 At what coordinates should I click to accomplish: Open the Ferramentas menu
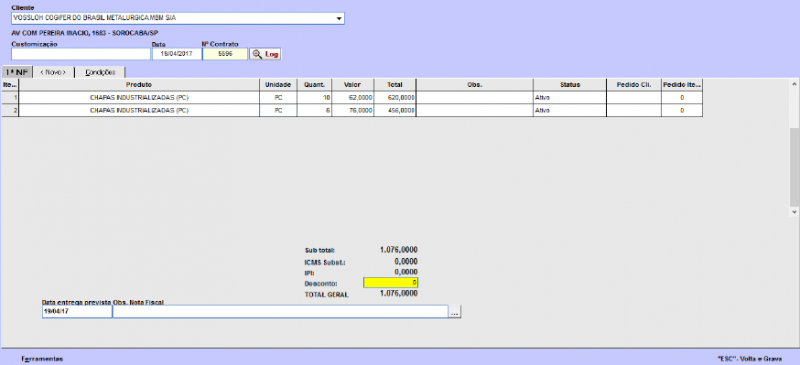[x=42, y=359]
